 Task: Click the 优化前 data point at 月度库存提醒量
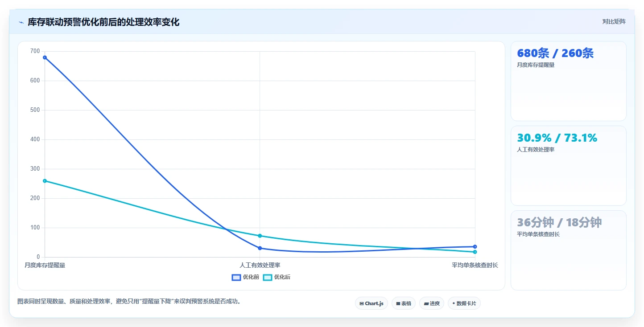pyautogui.click(x=45, y=57)
